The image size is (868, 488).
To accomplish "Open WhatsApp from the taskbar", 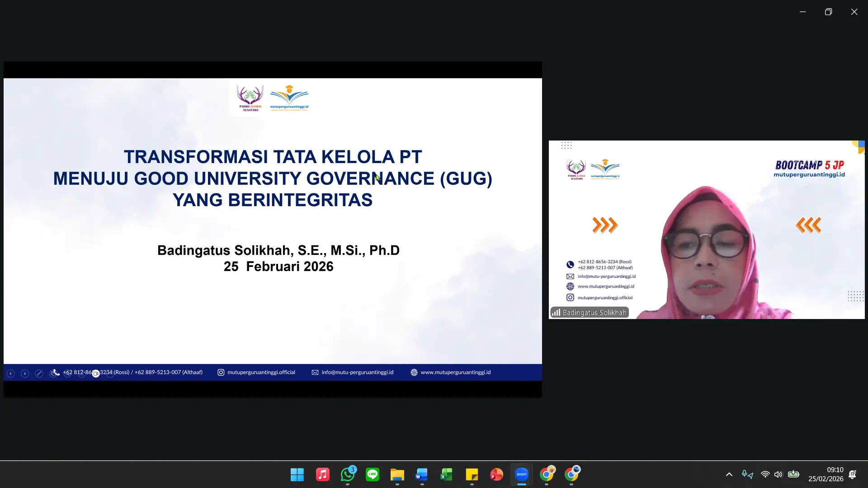I will click(x=348, y=474).
